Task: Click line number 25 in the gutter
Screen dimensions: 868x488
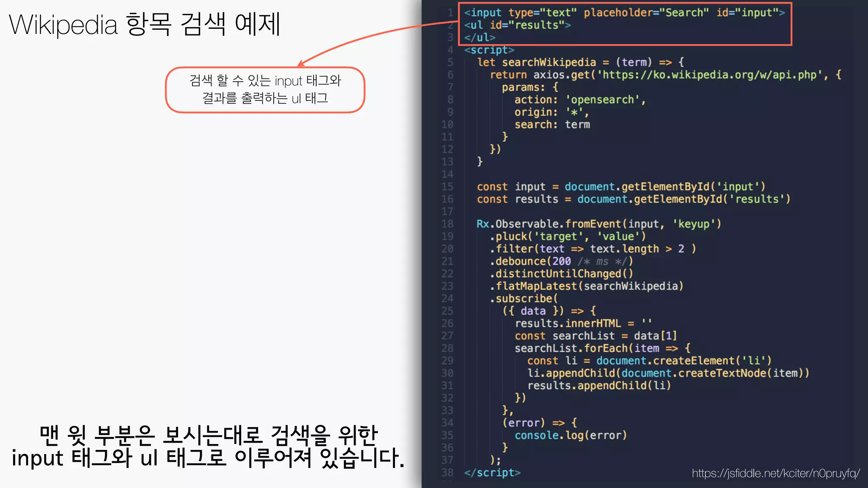Action: click(x=447, y=311)
